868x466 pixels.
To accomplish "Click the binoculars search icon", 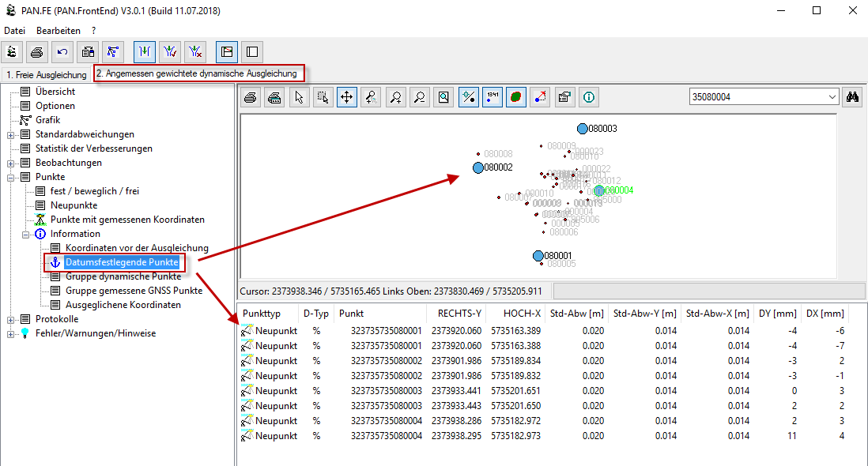I will (852, 97).
